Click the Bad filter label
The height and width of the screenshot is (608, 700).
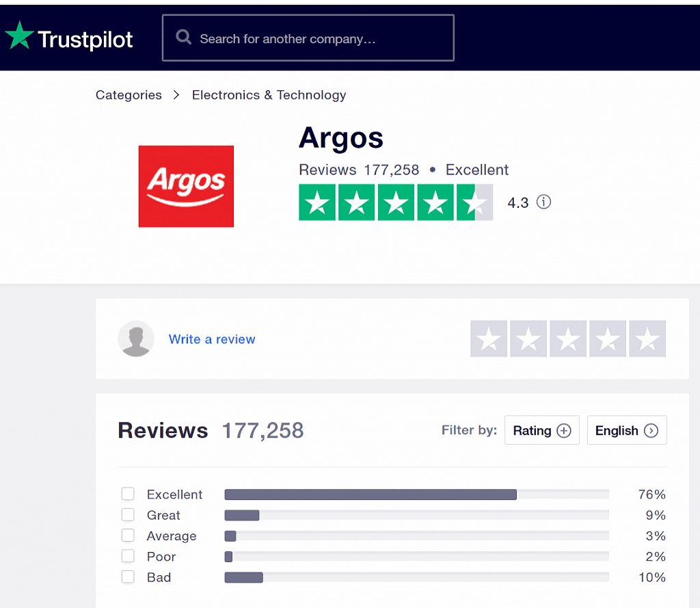pos(159,577)
